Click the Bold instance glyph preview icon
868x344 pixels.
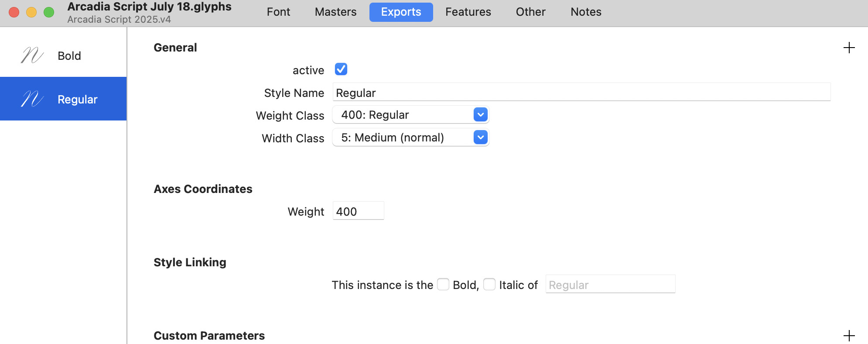pyautogui.click(x=32, y=55)
